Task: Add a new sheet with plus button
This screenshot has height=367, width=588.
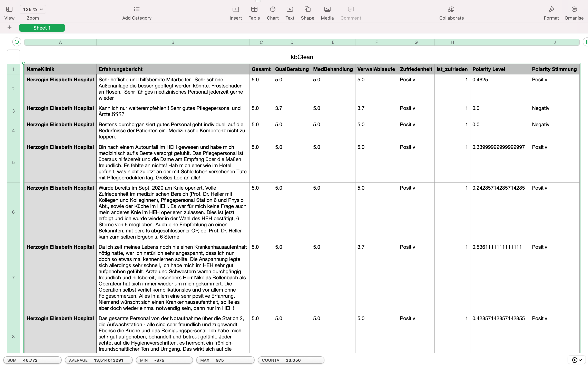Action: 9,28
